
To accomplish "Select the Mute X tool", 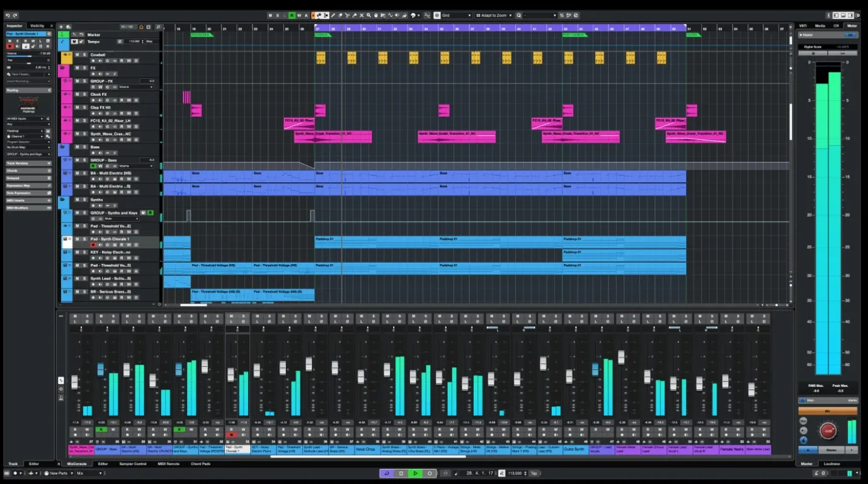I will point(362,15).
